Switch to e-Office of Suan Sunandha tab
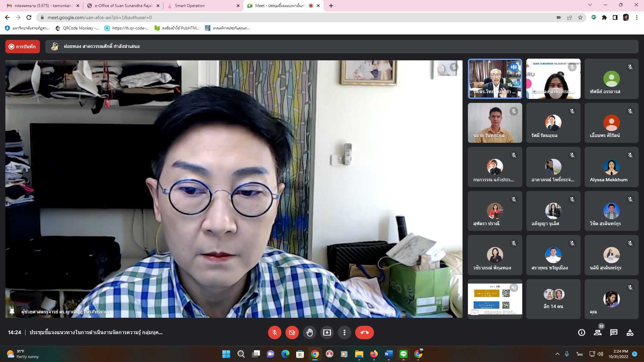This screenshot has width=644, height=362. pos(123,6)
